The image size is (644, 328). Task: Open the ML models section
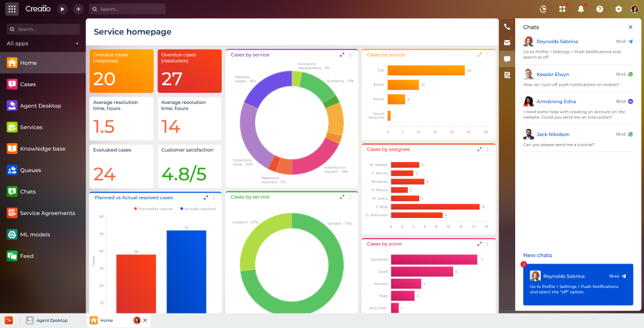click(x=35, y=234)
